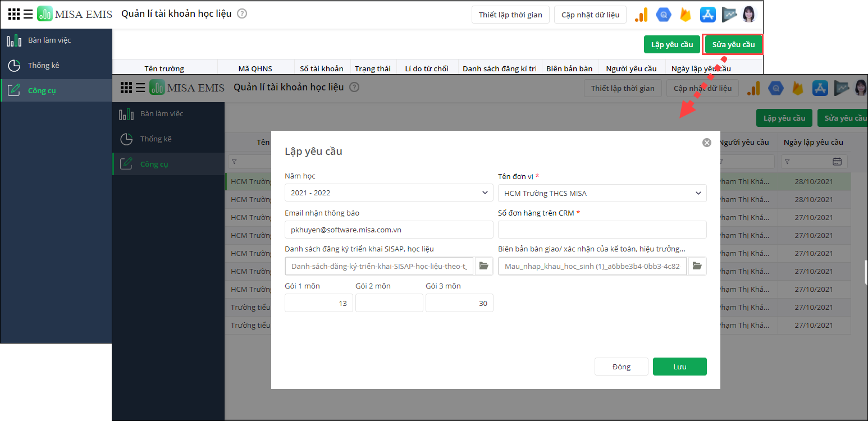Close the Lập yêu cầu dialog
The image size is (868, 421).
point(707,143)
